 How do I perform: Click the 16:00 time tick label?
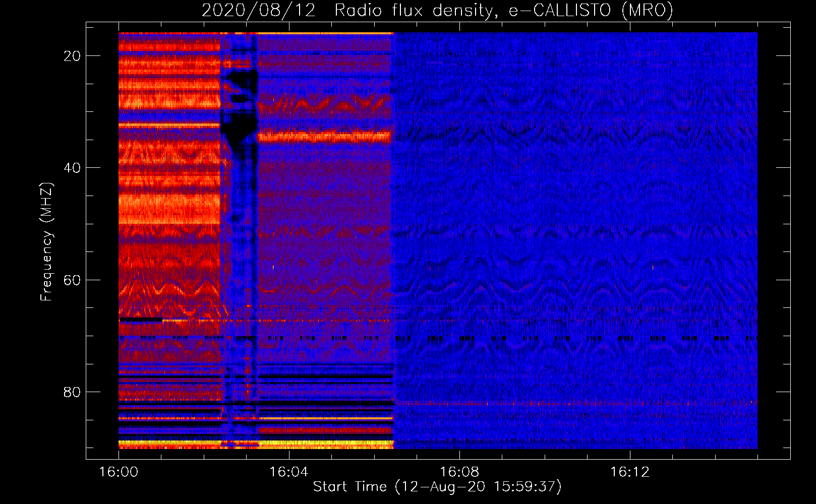(x=119, y=472)
